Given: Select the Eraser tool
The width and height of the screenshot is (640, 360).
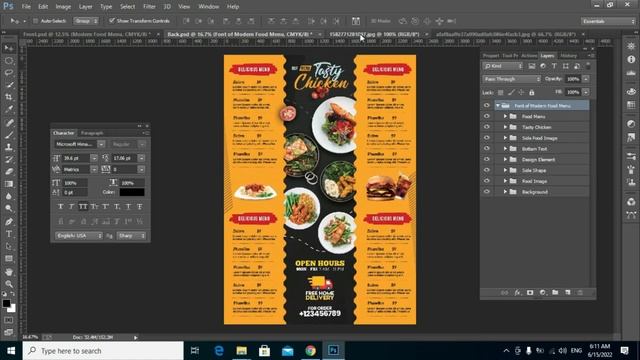Looking at the screenshot, I should click(9, 171).
